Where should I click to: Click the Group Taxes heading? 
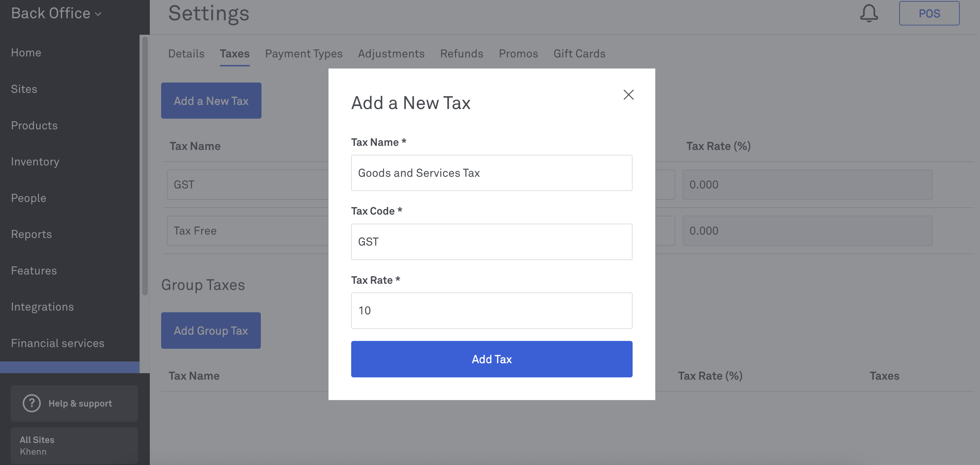click(x=203, y=285)
